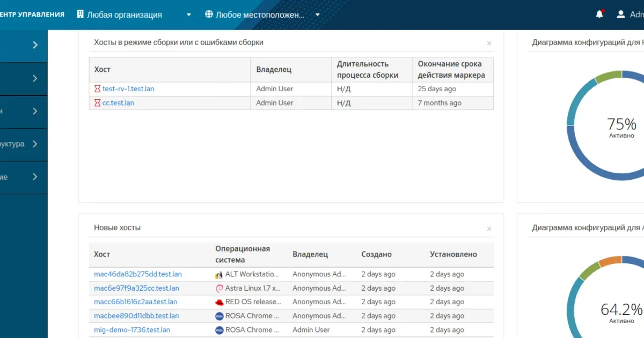Open the 'Любое местоположение' dropdown

(x=263, y=14)
